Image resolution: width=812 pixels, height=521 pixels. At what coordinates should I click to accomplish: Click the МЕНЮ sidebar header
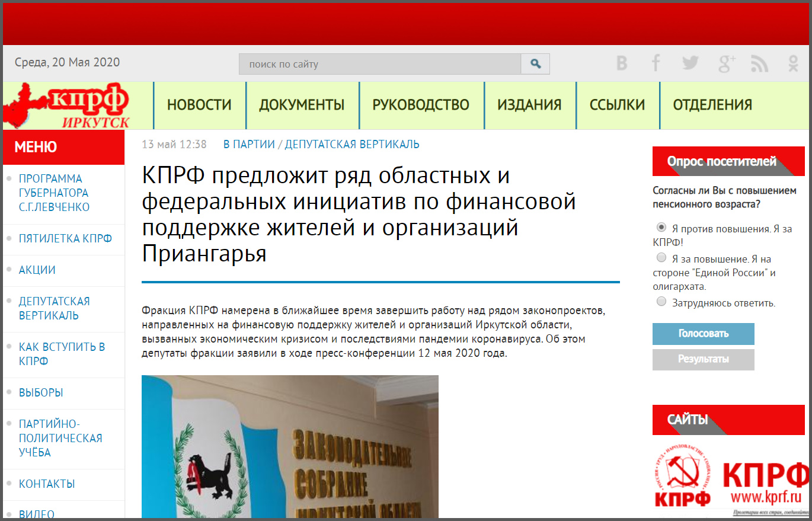click(63, 147)
